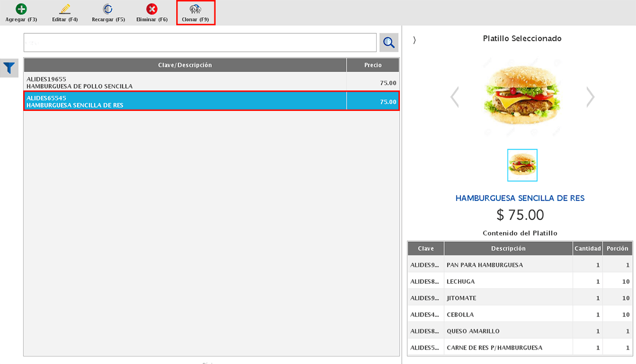The width and height of the screenshot is (636, 364).
Task: Clone selected dish with Clonar (F9)
Action: coord(195,13)
